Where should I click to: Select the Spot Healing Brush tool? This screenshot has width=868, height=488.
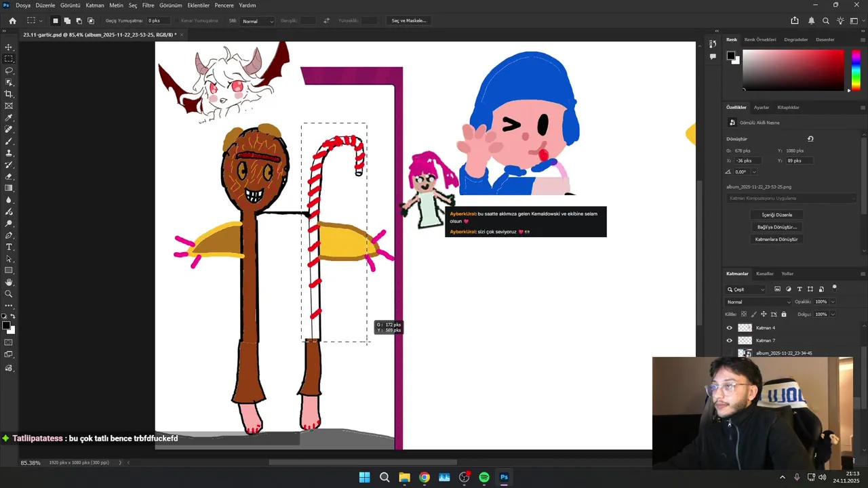pyautogui.click(x=9, y=129)
